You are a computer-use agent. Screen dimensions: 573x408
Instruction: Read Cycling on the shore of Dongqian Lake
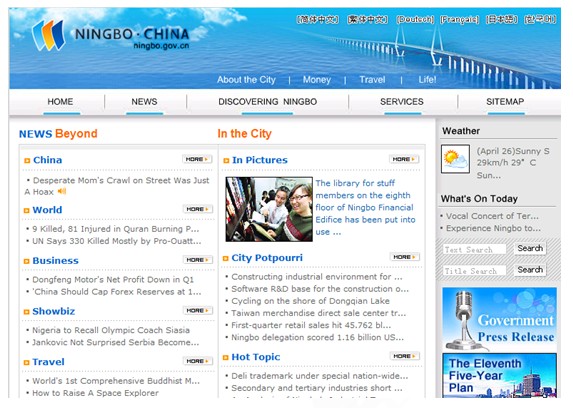tap(310, 301)
